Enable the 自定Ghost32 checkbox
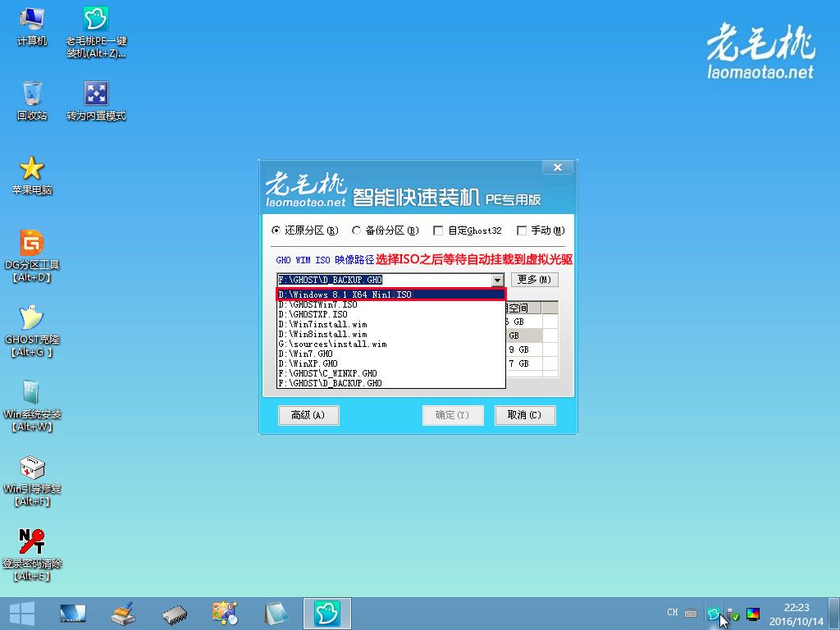This screenshot has height=630, width=840. coord(438,231)
